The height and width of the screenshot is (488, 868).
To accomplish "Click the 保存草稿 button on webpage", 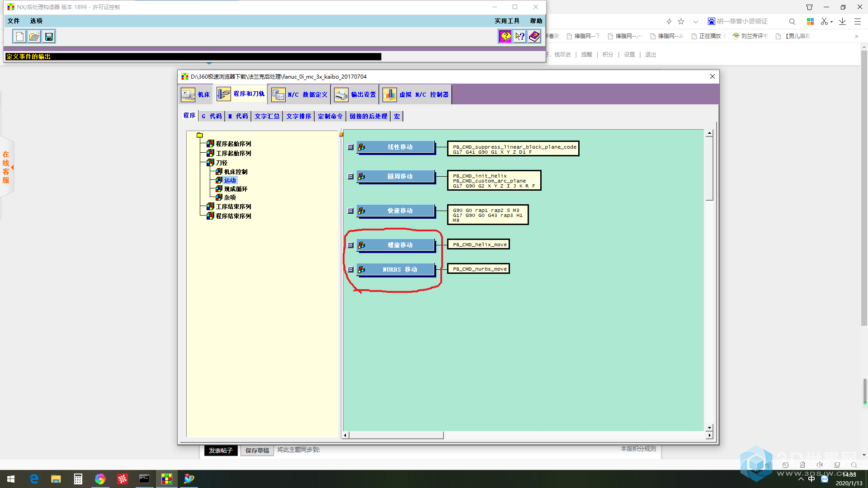I will (x=257, y=450).
